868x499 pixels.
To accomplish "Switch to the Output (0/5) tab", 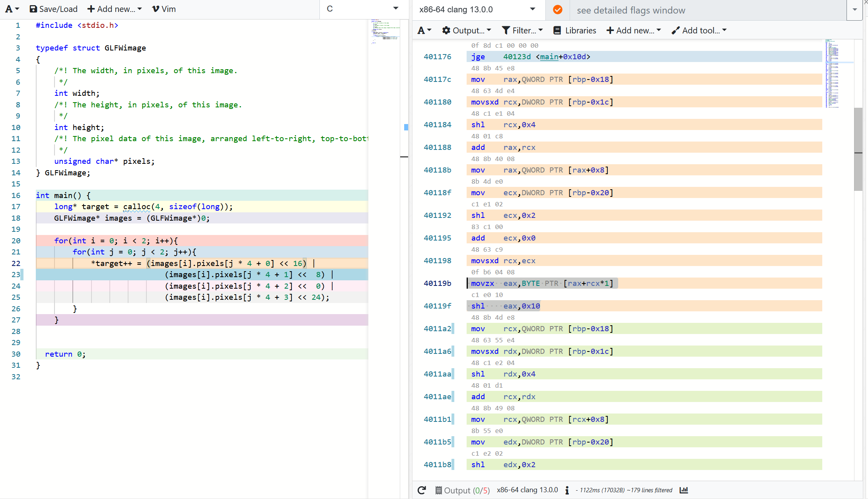I will (x=463, y=490).
